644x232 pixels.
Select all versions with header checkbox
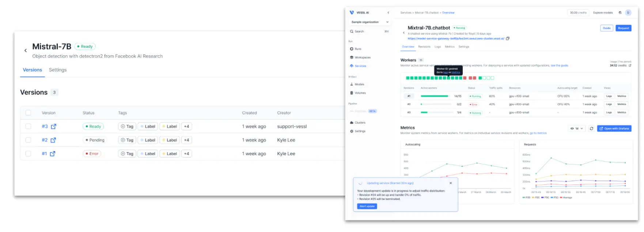click(28, 113)
